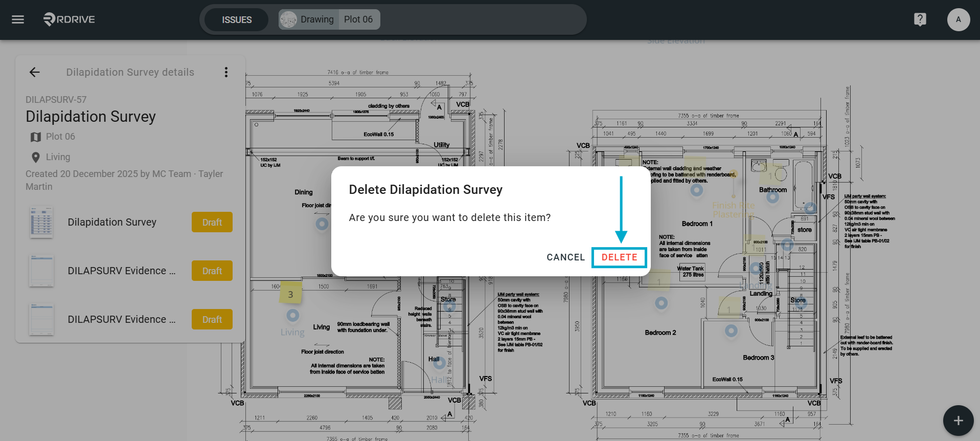Click the Draft badge on Dilapidation Survey row
The image size is (980, 441).
click(212, 222)
